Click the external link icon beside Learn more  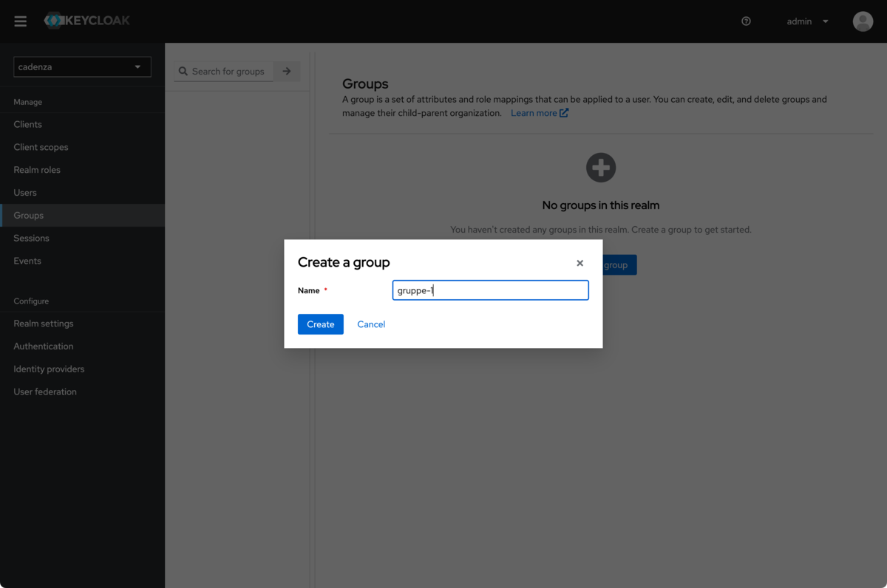coord(564,112)
